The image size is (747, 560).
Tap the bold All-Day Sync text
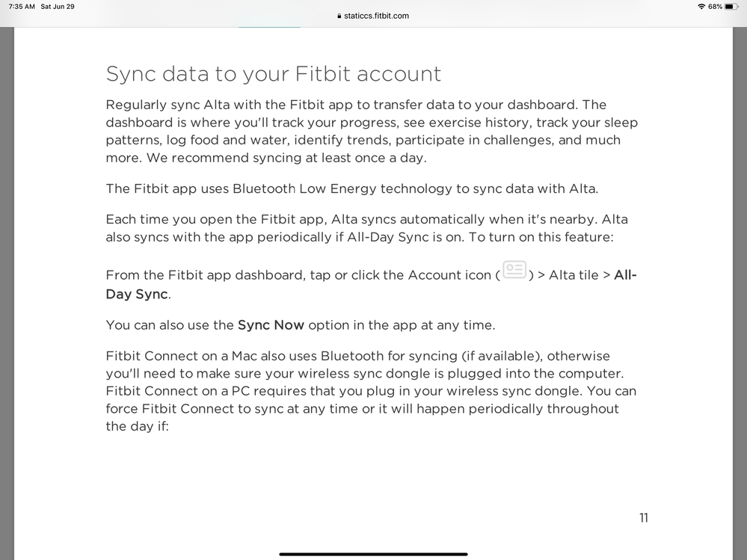click(371, 284)
